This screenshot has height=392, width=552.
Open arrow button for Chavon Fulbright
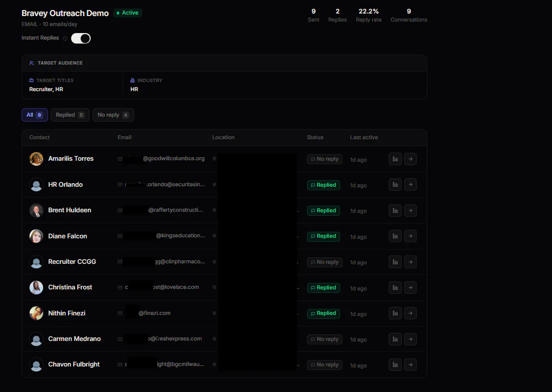410,365
